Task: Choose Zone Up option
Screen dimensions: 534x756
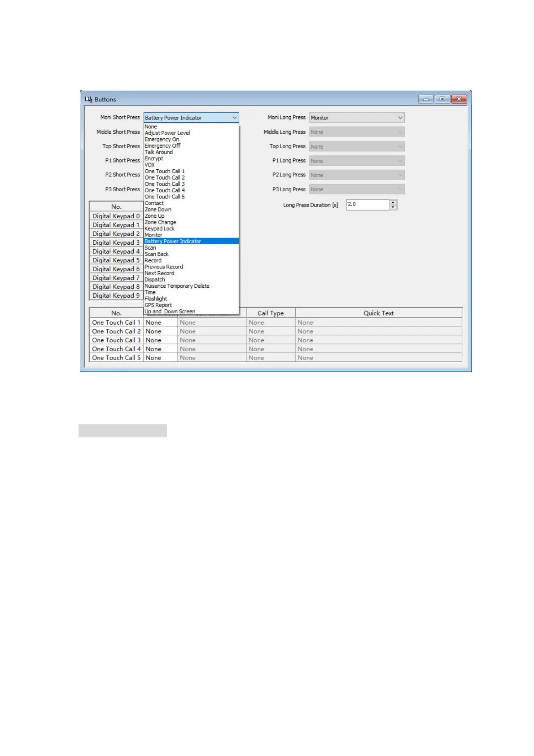Action: [x=191, y=216]
